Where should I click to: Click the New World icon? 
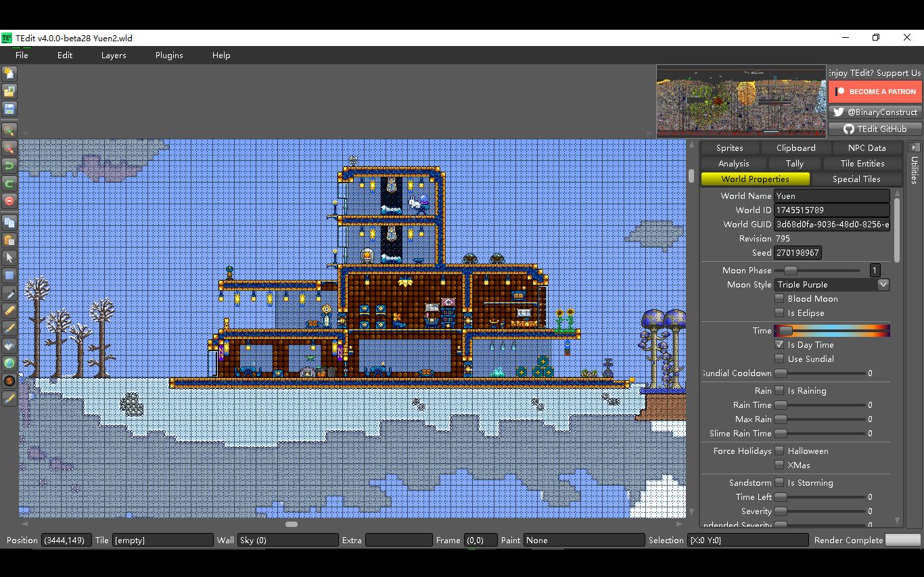[9, 74]
